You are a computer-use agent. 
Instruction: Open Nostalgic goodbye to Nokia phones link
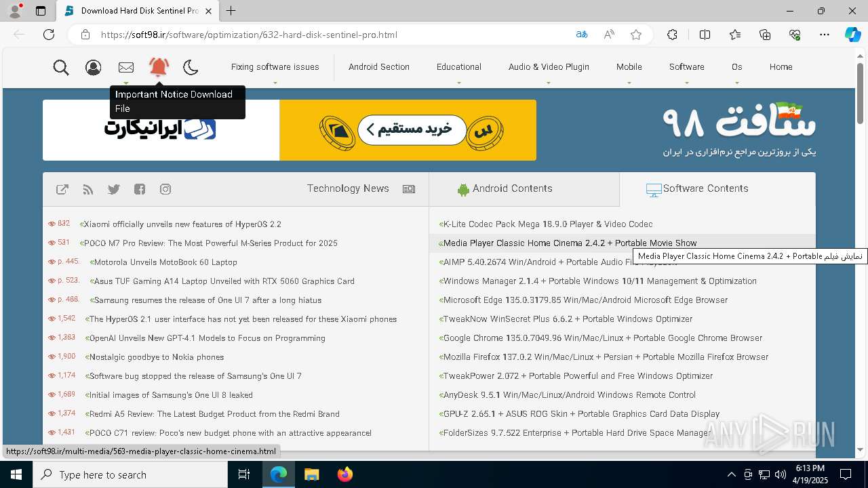[156, 357]
